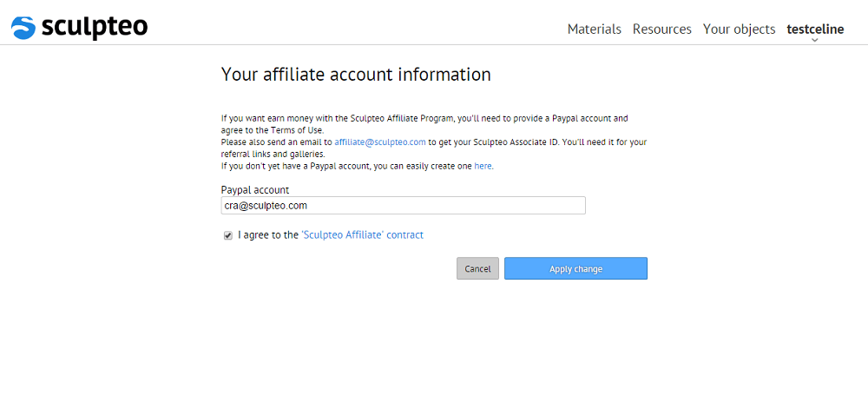Open the Sculpteo logo homepage
868x415 pixels.
[79, 27]
